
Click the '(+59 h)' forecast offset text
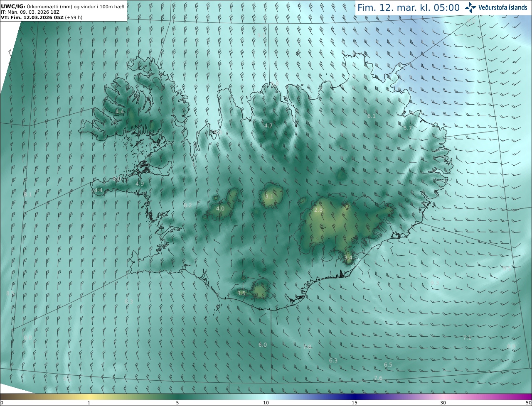click(74, 17)
